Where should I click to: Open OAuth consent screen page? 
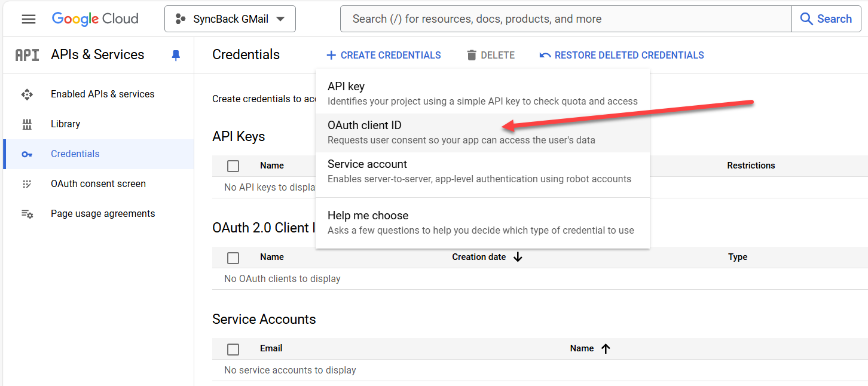click(99, 184)
